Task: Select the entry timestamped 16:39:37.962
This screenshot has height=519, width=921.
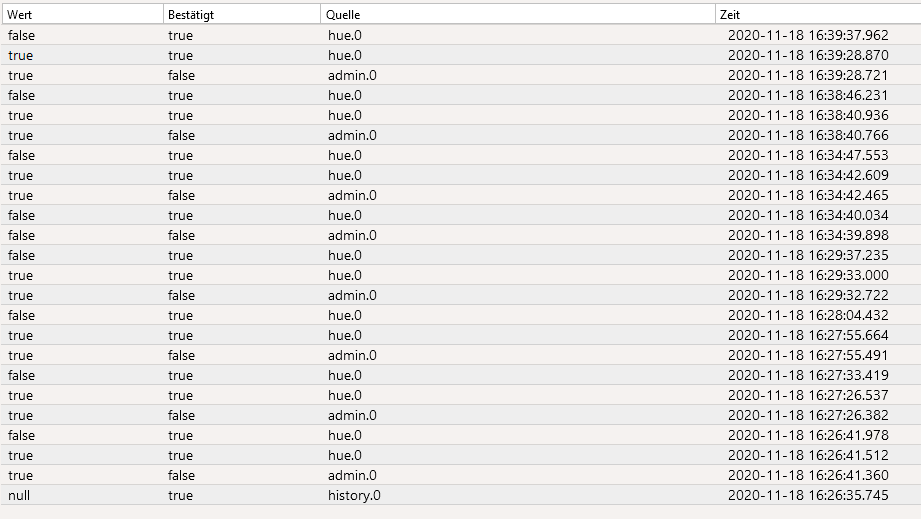Action: click(460, 35)
